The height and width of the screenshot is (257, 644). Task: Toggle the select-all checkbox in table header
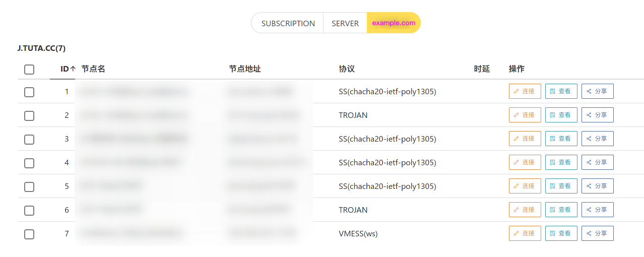29,70
